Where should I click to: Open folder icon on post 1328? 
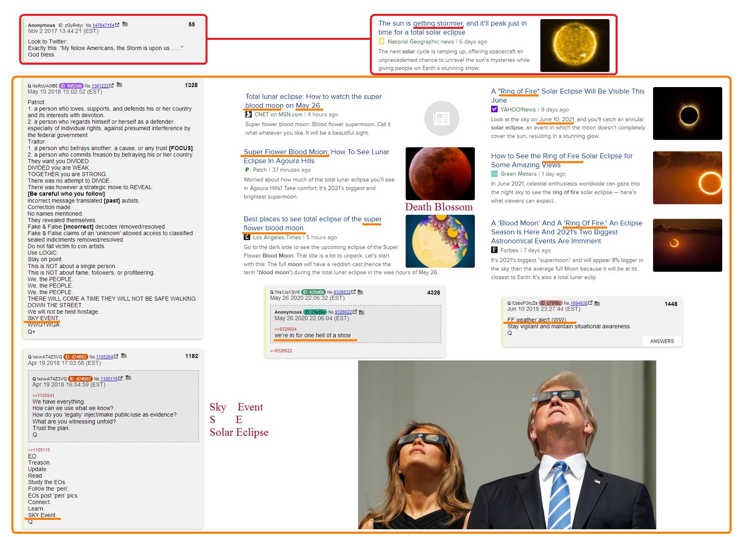click(119, 85)
